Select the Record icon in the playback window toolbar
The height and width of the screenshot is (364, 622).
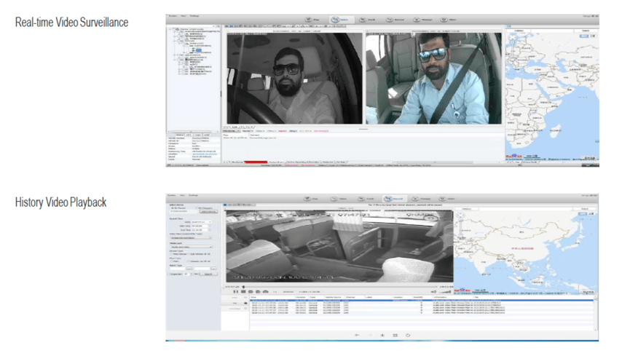tap(397, 198)
